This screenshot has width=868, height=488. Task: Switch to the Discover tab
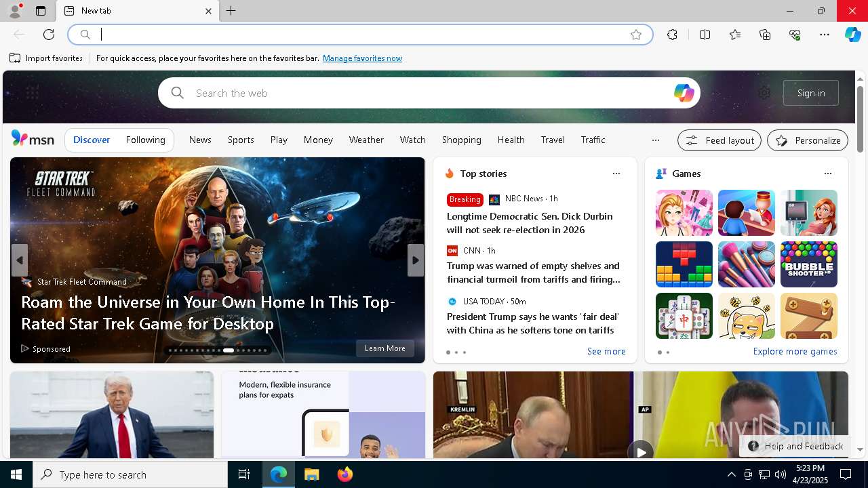coord(92,140)
